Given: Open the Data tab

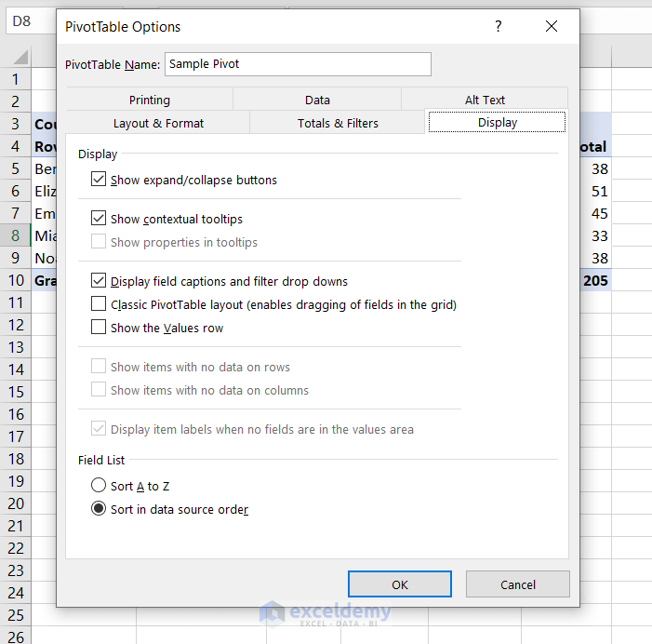Looking at the screenshot, I should [317, 100].
